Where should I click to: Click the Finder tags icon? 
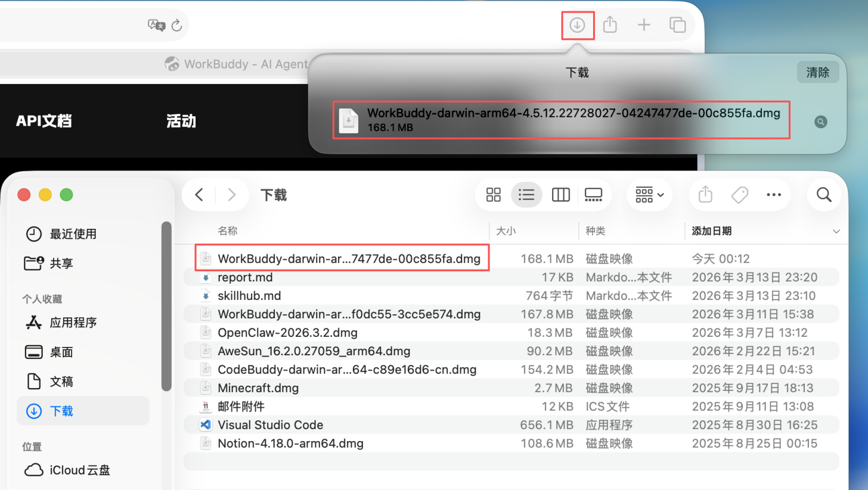(x=739, y=194)
